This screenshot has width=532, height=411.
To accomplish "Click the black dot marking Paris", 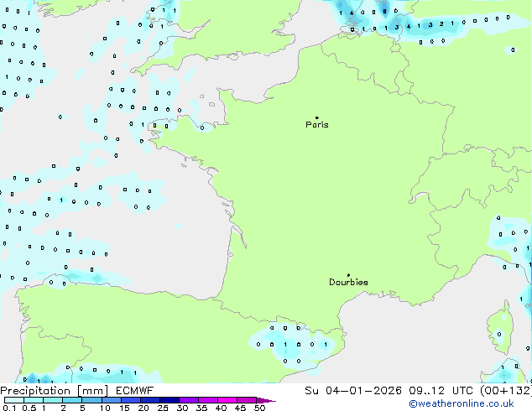I will coord(317,117).
